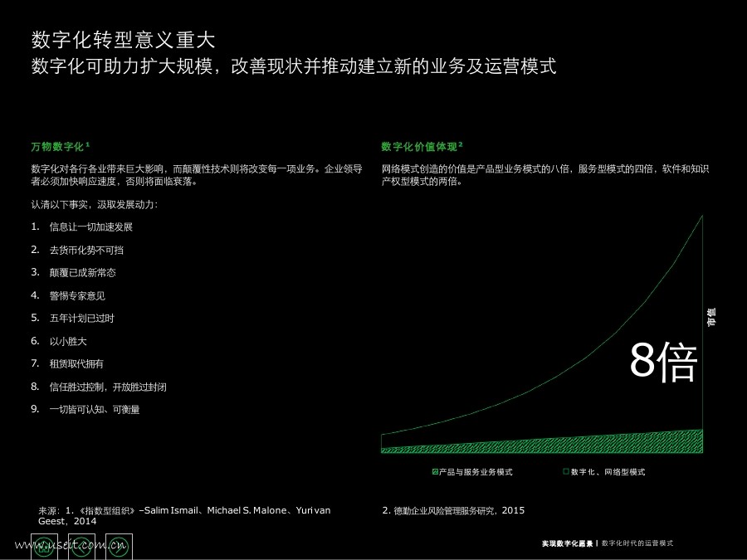This screenshot has width=747, height=560.
Task: Click footer text 数字化时代的运营模式
Action: 637,543
